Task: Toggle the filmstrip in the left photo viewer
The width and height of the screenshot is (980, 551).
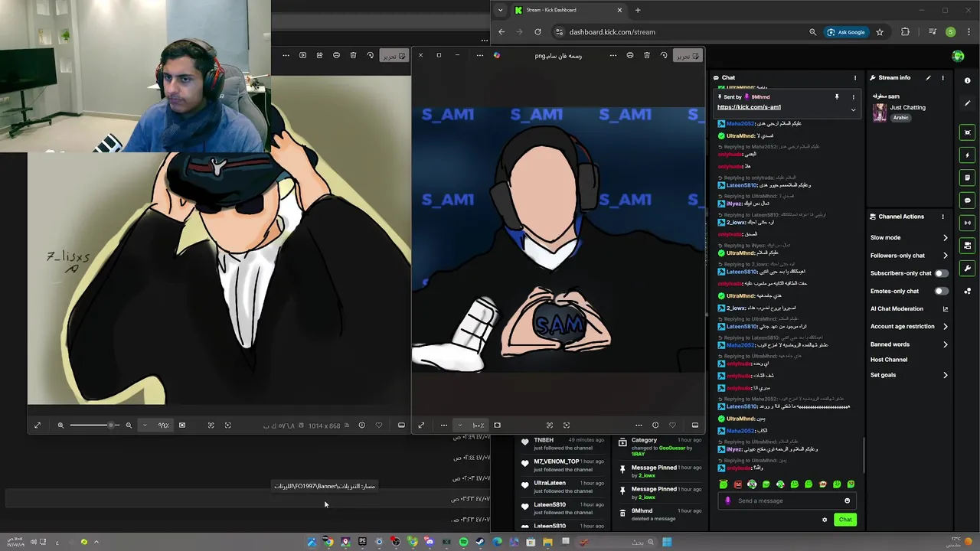Action: pyautogui.click(x=401, y=425)
